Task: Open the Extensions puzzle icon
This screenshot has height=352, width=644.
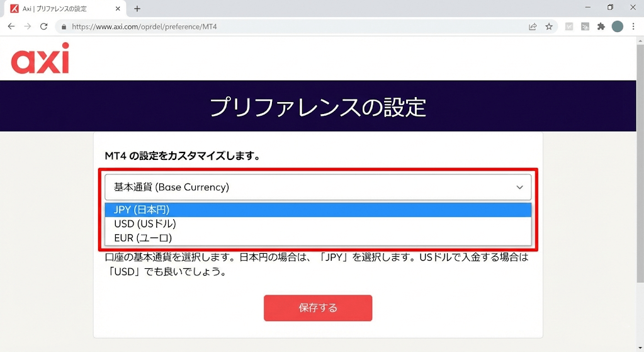Action: coord(601,26)
